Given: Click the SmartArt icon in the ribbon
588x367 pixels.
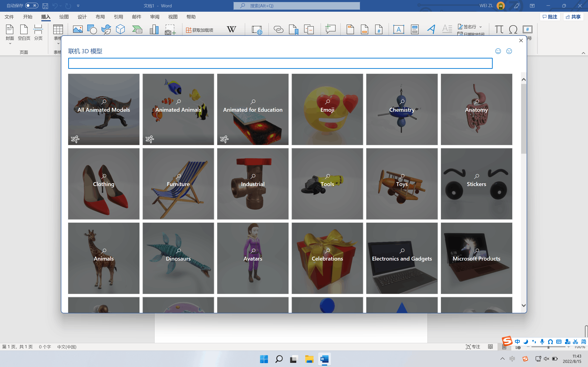Looking at the screenshot, I should 137,30.
